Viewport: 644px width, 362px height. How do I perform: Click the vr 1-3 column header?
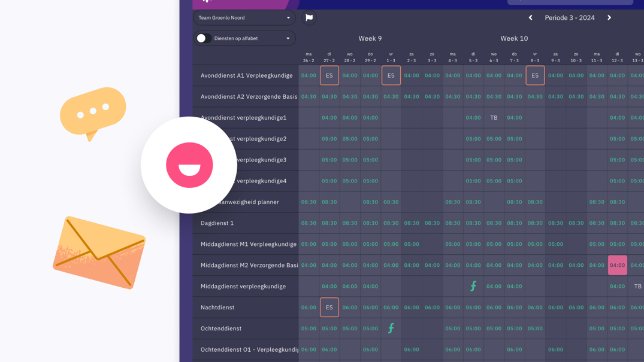tap(391, 57)
